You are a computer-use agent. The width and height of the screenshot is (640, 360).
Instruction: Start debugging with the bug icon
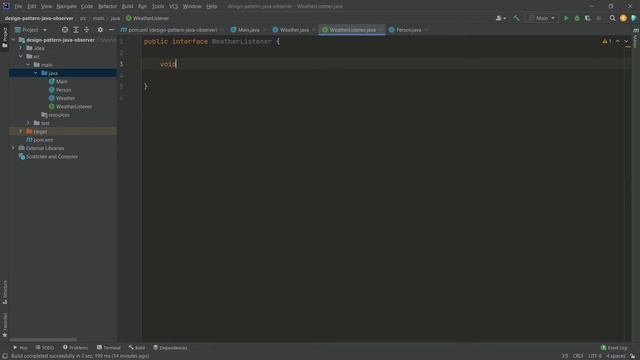[x=577, y=18]
